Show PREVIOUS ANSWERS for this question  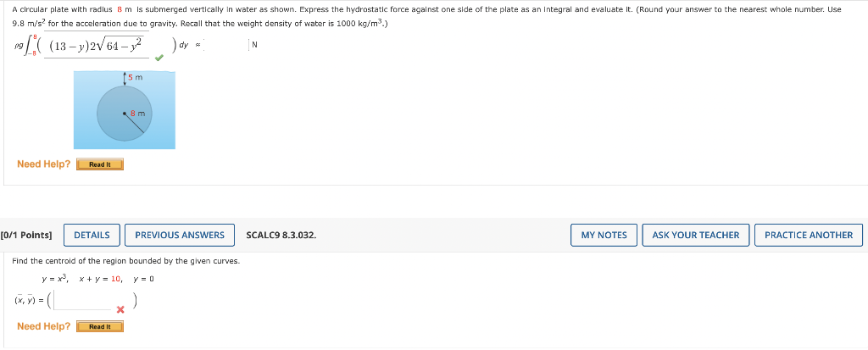[180, 235]
